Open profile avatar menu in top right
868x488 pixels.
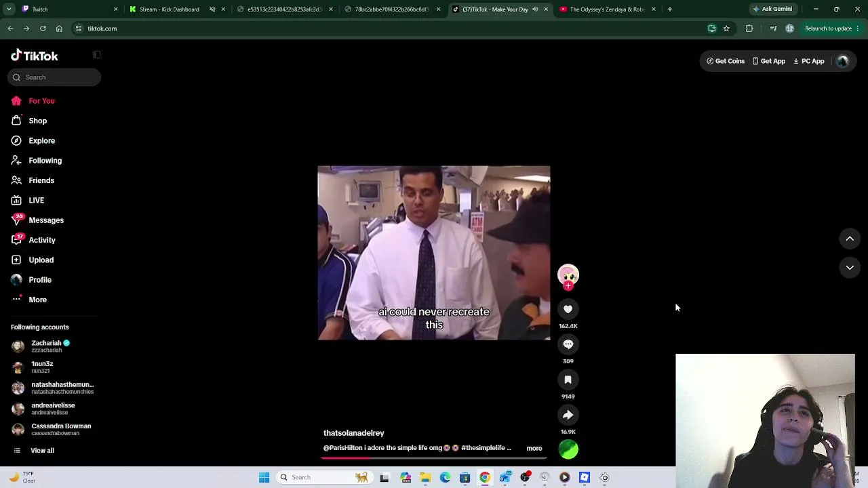[842, 61]
